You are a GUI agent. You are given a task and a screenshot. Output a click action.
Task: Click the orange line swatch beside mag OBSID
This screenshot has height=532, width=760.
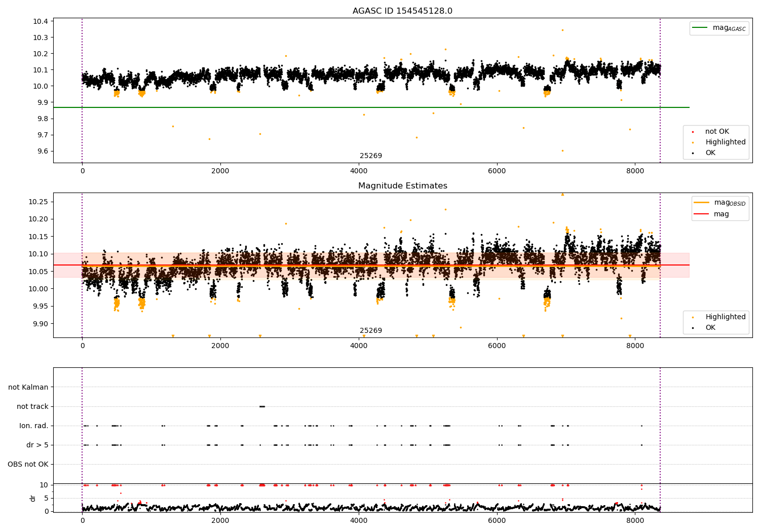[702, 203]
